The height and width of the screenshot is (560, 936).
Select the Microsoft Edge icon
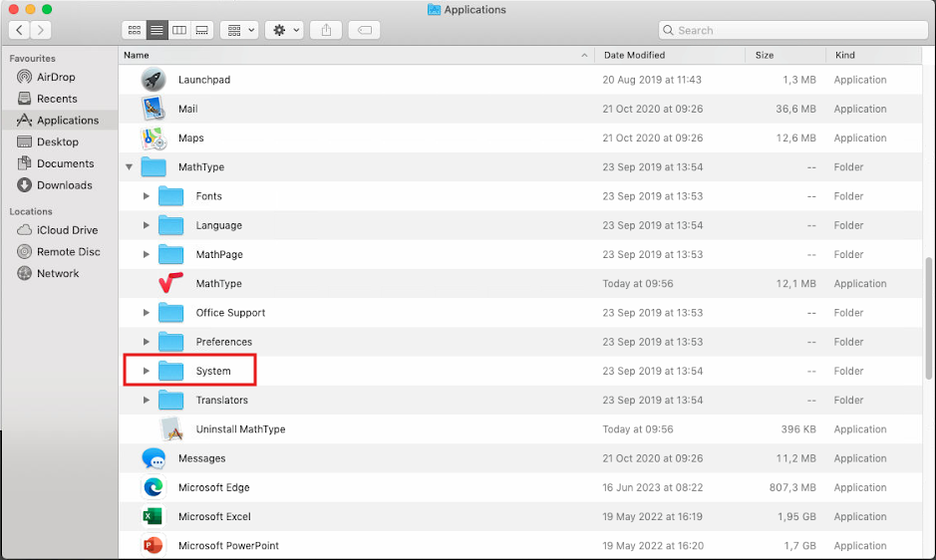[154, 487]
